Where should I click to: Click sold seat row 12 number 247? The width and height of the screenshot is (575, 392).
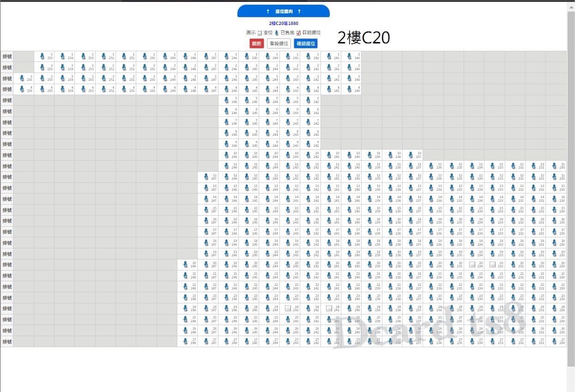pos(206,177)
